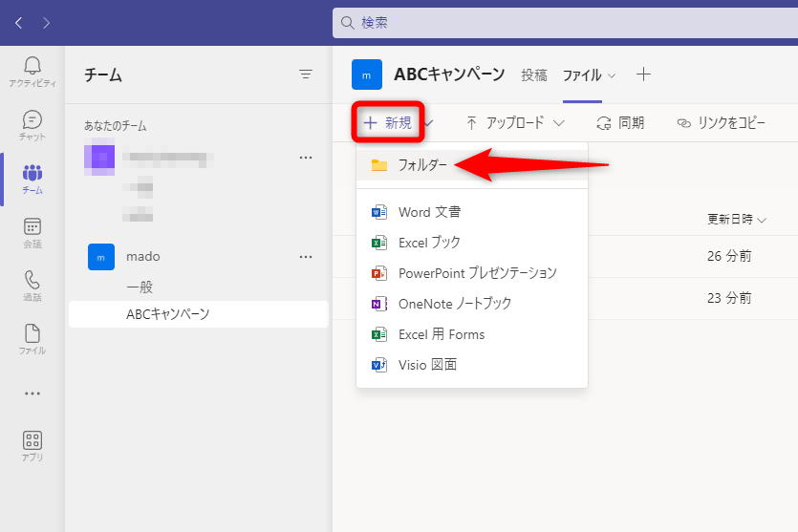Select PowerPoint プレゼンテーション menu item

click(472, 273)
